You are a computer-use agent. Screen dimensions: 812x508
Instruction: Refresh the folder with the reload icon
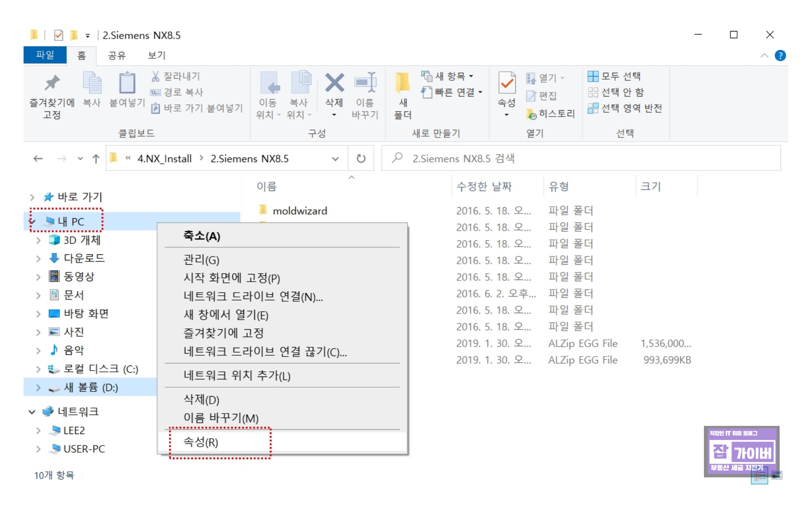361,159
